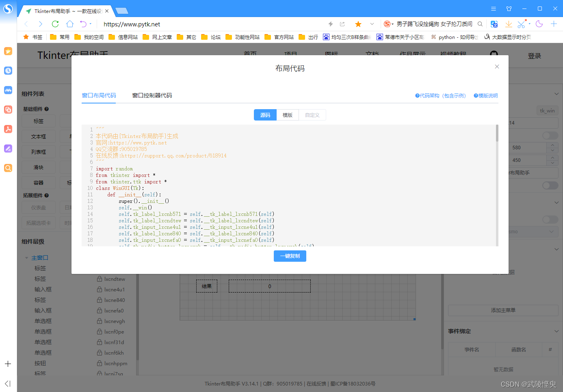This screenshot has height=392, width=563.
Task: Decrease the 450 height stepper
Action: click(552, 163)
